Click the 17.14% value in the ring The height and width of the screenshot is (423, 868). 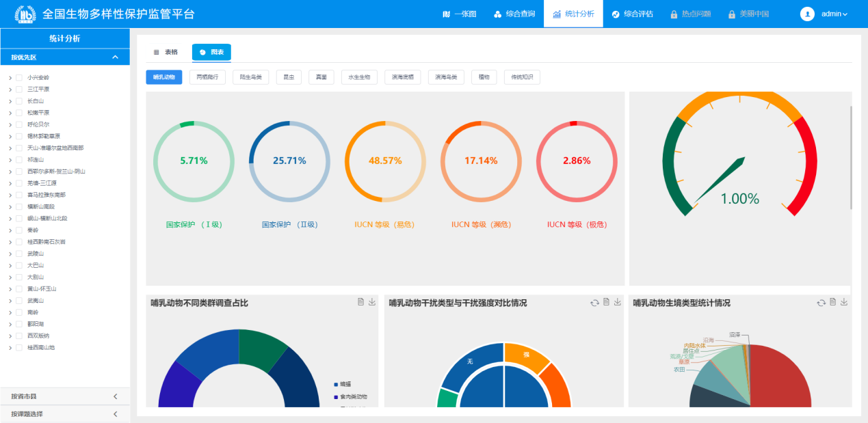(x=481, y=161)
